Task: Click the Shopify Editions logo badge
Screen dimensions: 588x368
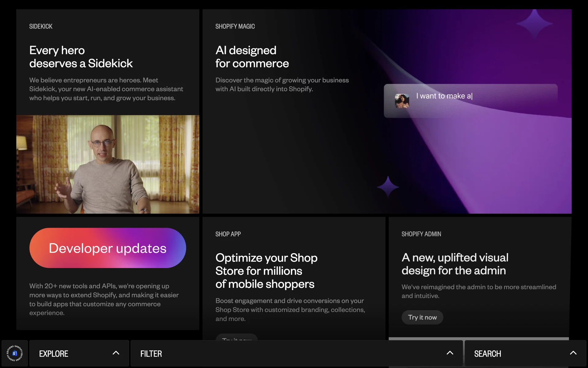Action: (15, 353)
